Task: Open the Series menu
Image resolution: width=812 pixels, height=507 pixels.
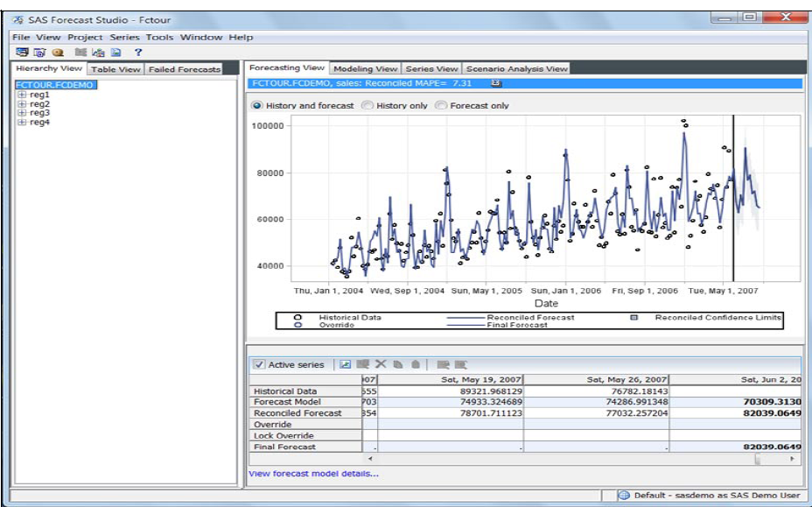Action: click(x=125, y=38)
